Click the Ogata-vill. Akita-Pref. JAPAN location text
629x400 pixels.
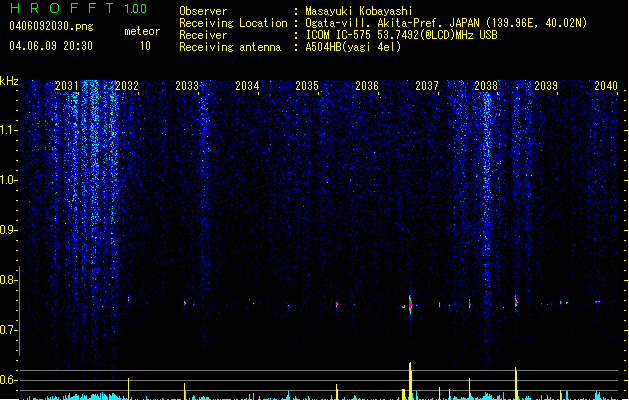click(446, 23)
